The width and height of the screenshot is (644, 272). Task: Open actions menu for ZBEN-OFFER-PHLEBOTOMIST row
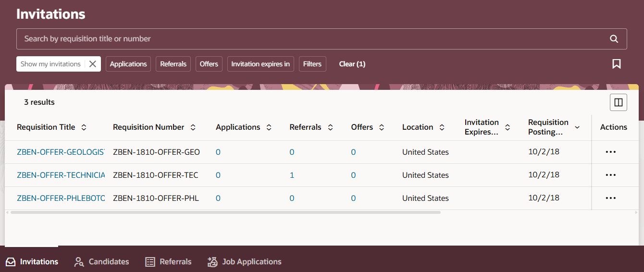[610, 198]
